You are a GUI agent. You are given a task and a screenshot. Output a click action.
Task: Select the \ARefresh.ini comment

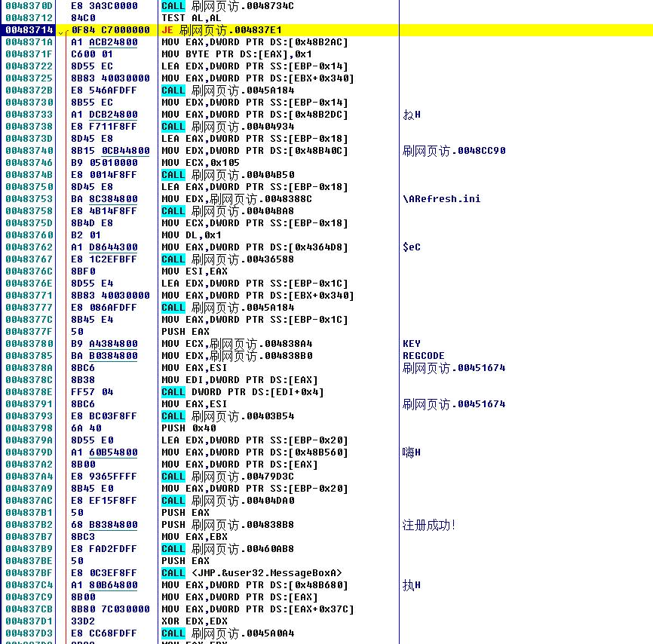(x=441, y=198)
